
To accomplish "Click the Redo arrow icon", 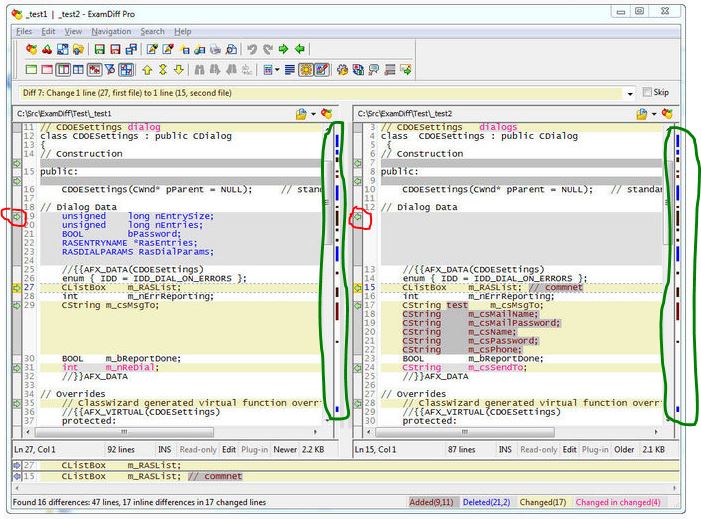I will [x=268, y=49].
